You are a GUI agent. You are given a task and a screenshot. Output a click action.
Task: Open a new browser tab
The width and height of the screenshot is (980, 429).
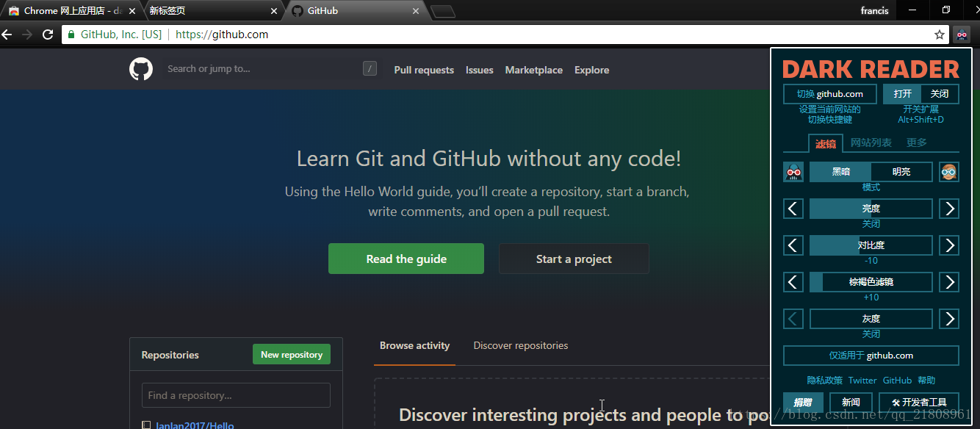pos(442,11)
